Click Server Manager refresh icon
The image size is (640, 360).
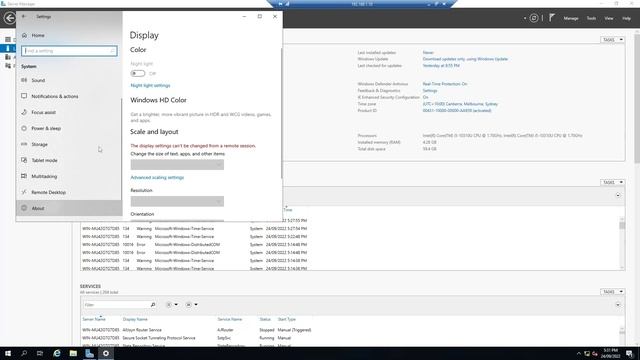coord(534,18)
